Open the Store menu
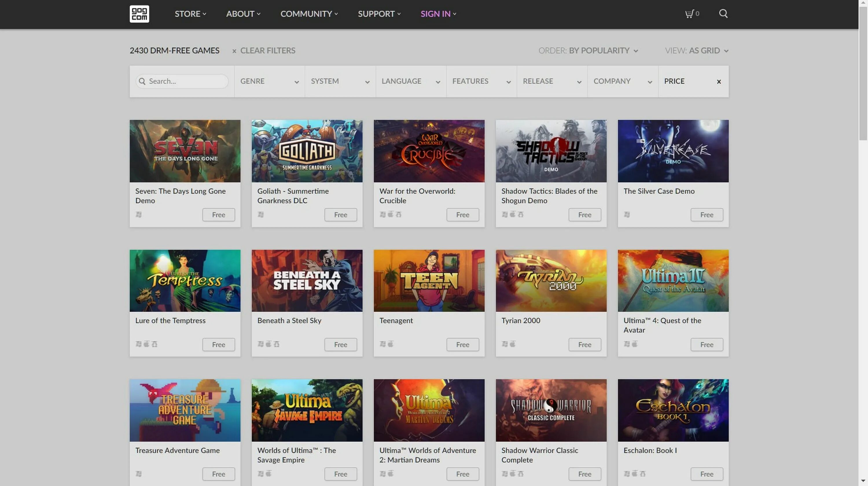The image size is (868, 486). (x=190, y=14)
